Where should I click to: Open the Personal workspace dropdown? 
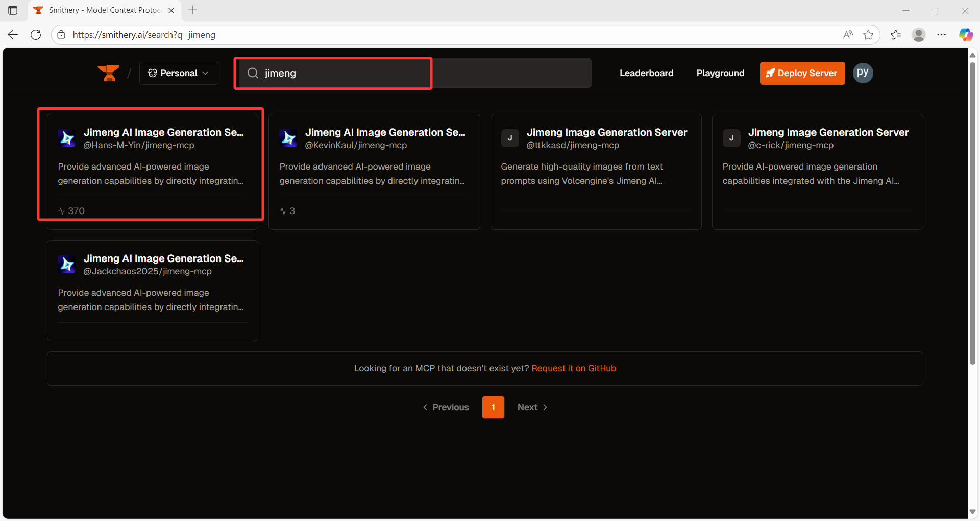coord(179,73)
